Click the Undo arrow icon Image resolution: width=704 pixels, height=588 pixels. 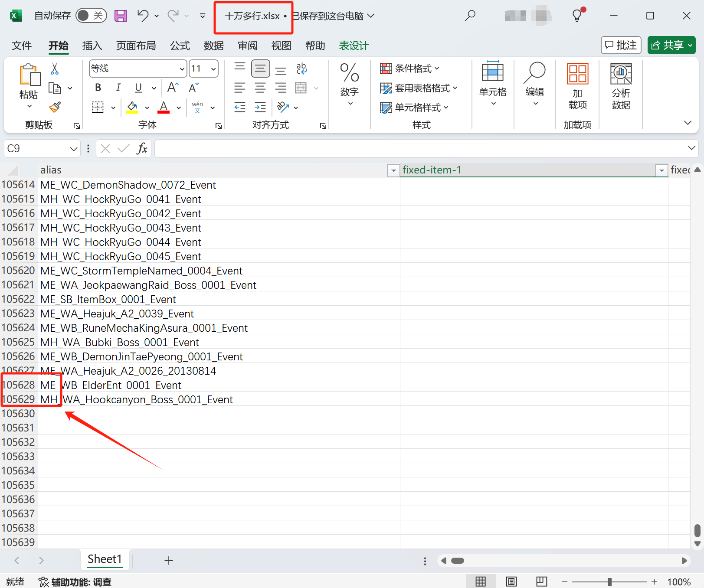[143, 16]
